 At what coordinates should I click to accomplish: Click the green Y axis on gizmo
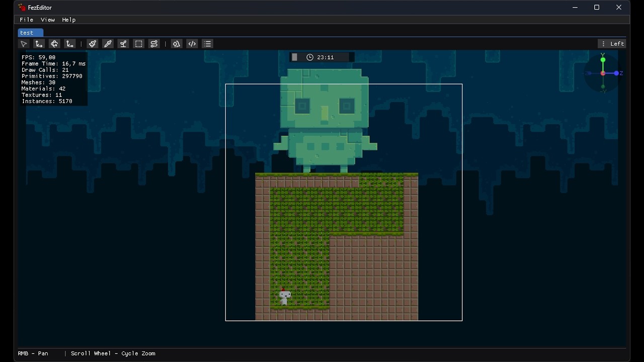coord(603,60)
